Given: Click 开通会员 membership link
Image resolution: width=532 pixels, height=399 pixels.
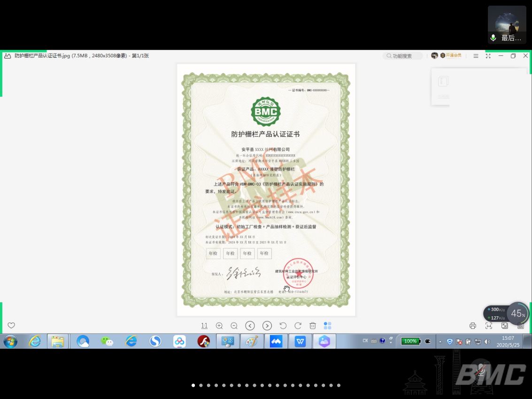Looking at the screenshot, I should click(x=451, y=55).
